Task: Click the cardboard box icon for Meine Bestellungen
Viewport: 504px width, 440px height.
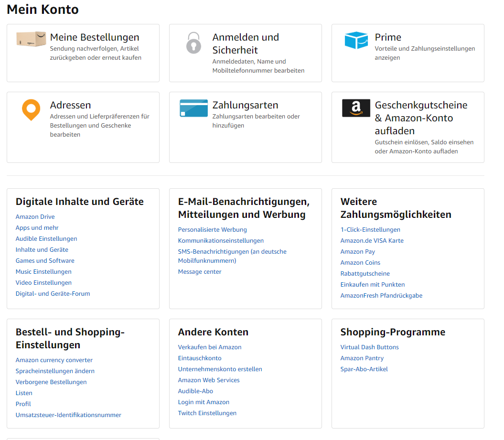Action: tap(31, 40)
